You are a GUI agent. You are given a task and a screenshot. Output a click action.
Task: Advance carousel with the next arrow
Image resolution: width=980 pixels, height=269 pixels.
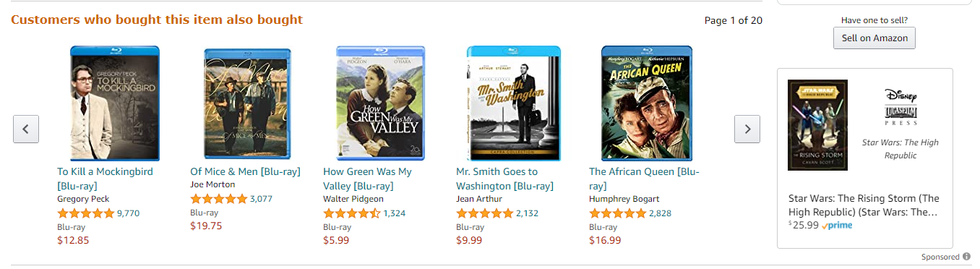[747, 129]
